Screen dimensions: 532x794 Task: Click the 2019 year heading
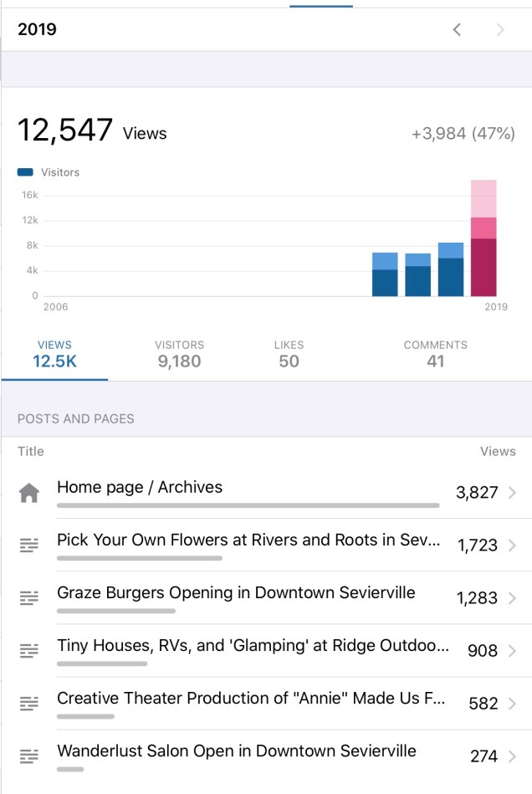tap(38, 30)
